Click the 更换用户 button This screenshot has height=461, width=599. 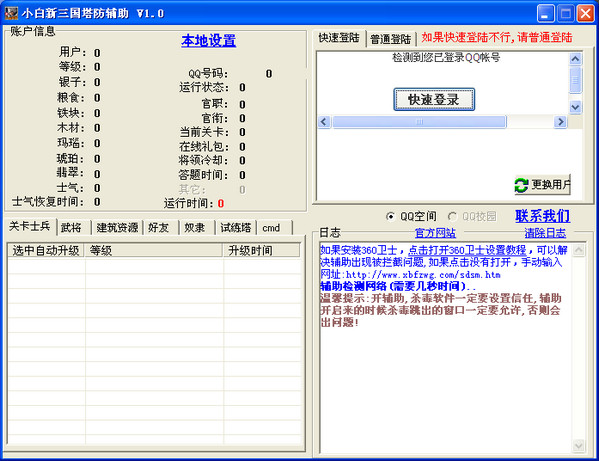pyautogui.click(x=542, y=185)
